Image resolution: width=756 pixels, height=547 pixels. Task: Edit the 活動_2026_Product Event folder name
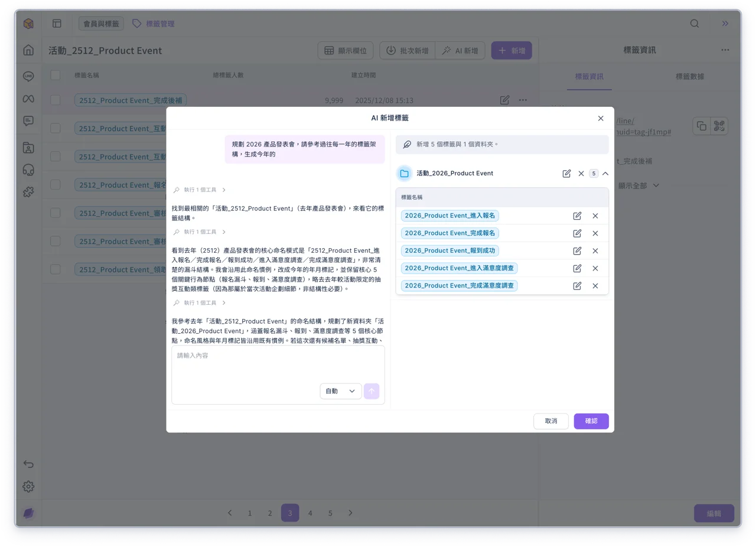pyautogui.click(x=566, y=174)
